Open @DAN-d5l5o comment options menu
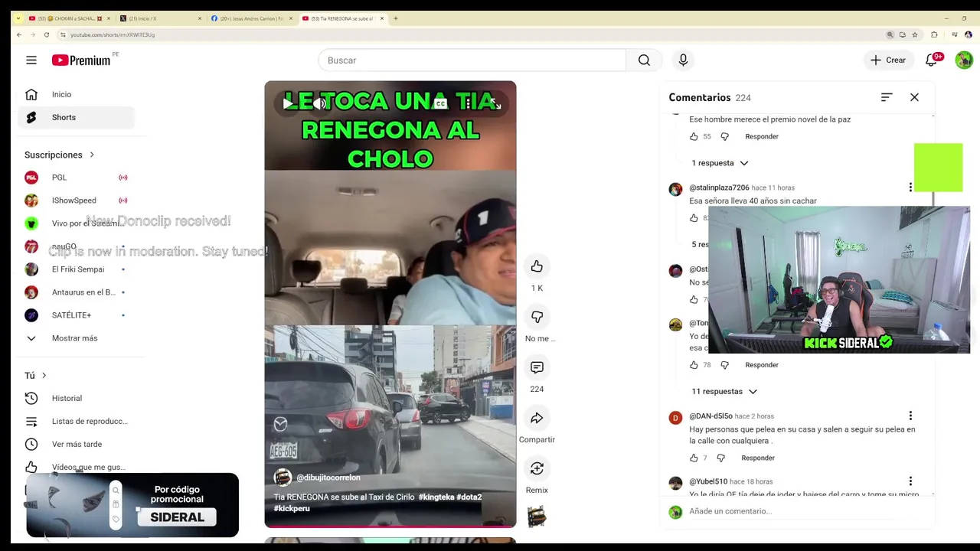Screen dimensions: 980x551 click(x=910, y=416)
